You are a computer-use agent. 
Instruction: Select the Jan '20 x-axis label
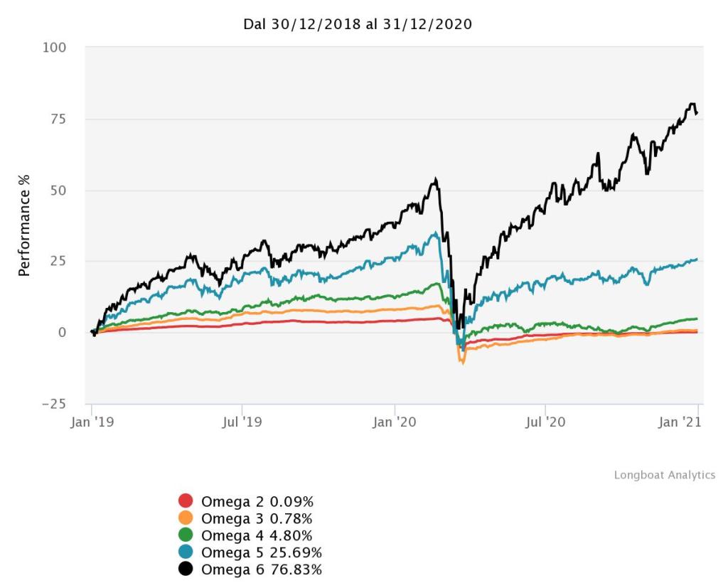tap(395, 422)
